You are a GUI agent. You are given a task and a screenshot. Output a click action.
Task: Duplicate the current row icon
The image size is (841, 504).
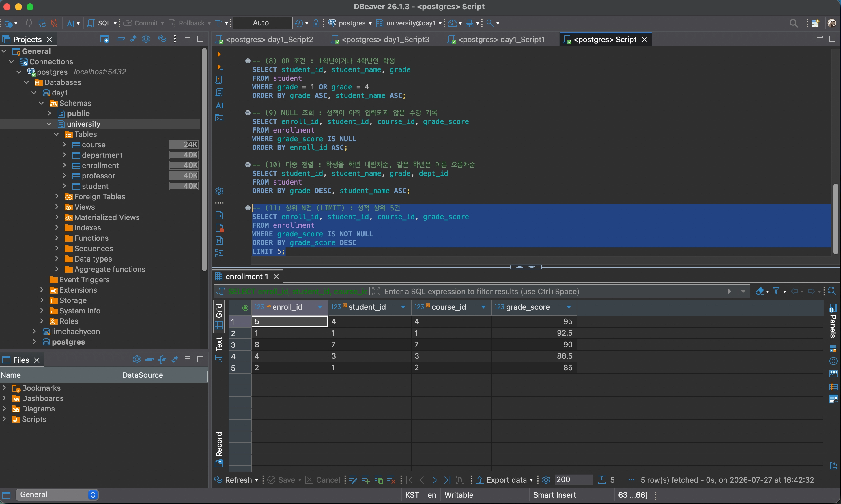[x=378, y=480]
